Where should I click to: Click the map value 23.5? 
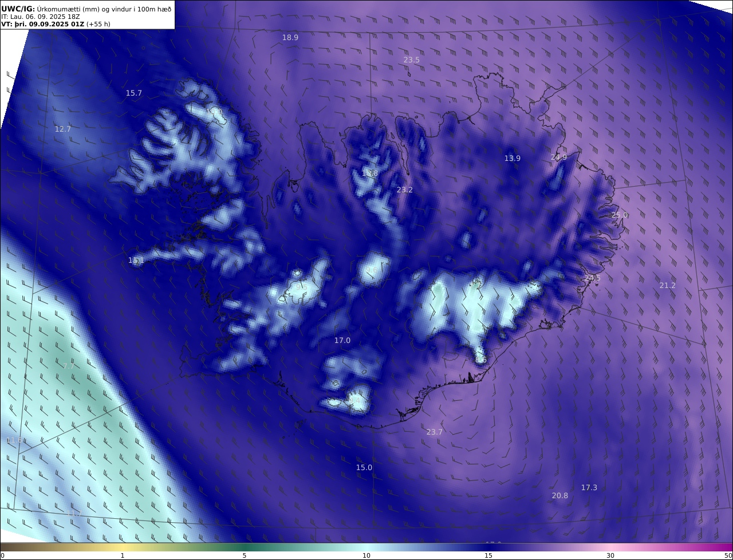(x=412, y=60)
